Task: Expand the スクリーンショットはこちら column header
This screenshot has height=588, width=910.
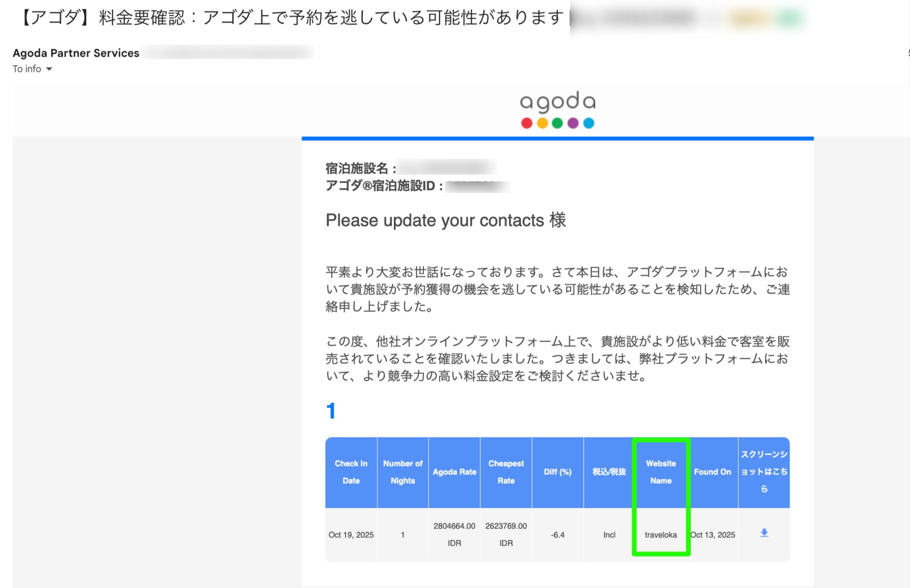Action: pyautogui.click(x=764, y=471)
